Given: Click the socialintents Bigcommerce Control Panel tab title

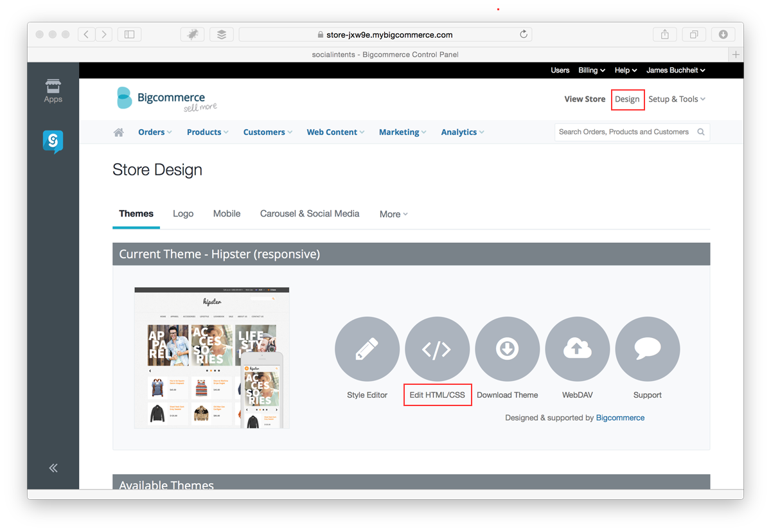Looking at the screenshot, I should coord(385,55).
